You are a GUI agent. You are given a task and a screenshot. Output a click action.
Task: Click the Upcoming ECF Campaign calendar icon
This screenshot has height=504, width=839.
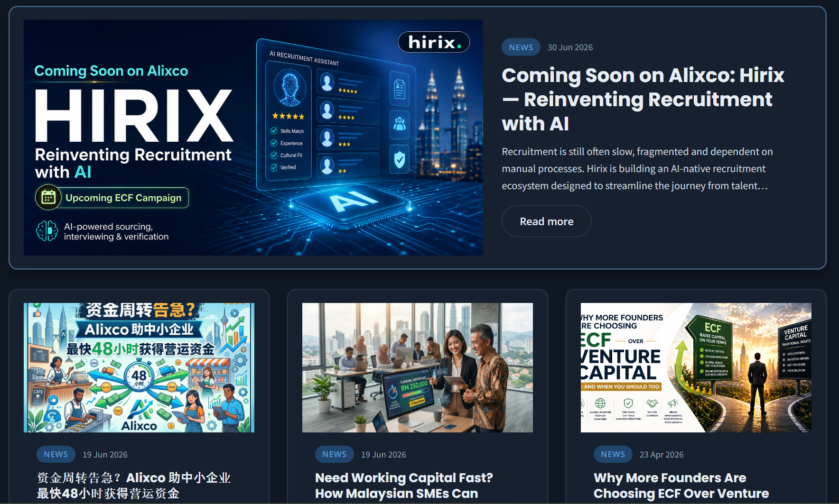pos(48,197)
